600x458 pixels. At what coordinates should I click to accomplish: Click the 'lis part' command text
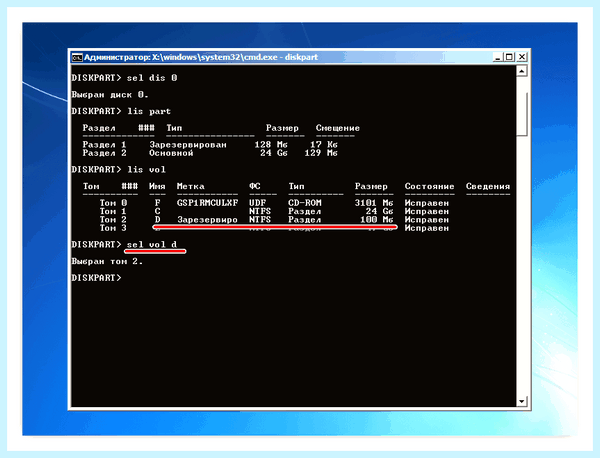click(149, 111)
